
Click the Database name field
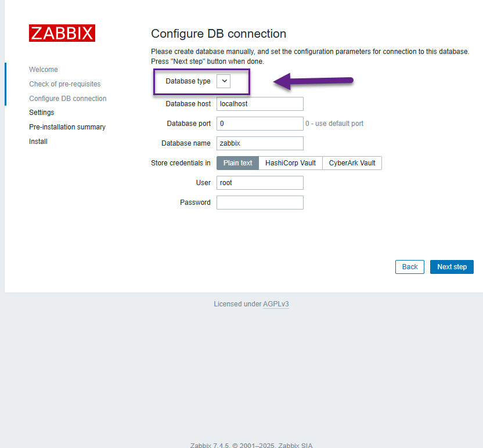pos(259,143)
